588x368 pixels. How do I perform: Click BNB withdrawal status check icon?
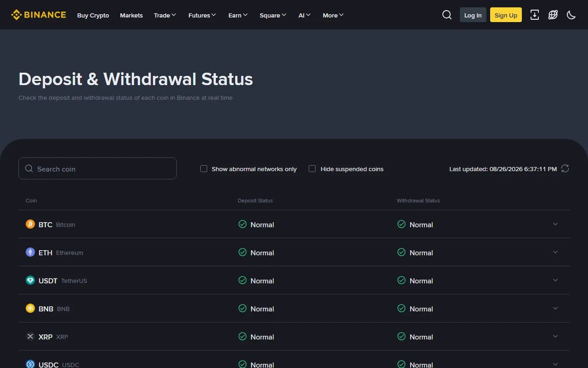(401, 309)
